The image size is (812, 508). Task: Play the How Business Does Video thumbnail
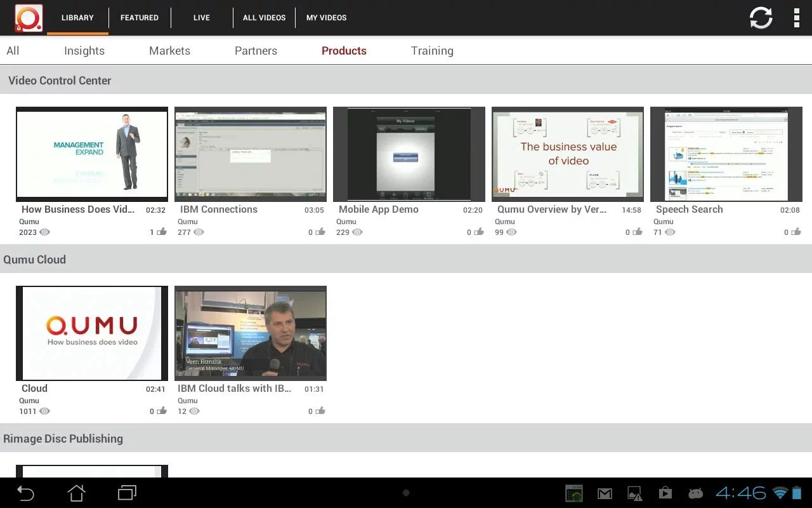(92, 154)
